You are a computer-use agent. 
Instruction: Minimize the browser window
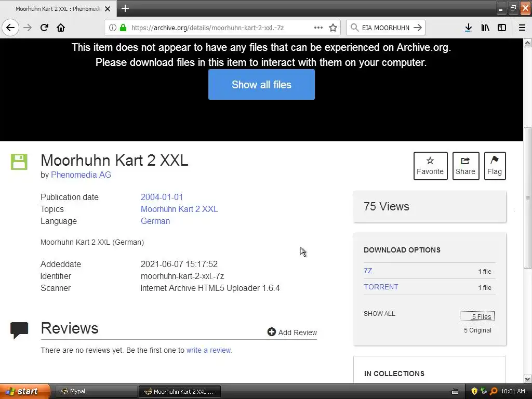click(501, 8)
